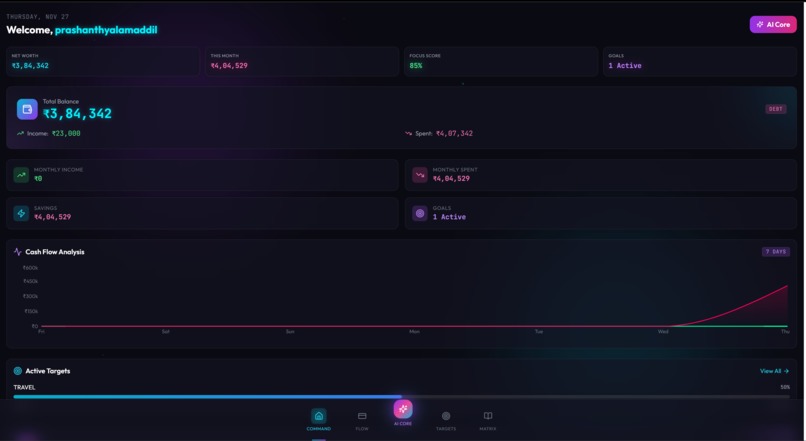Click the Spent downward arrow icon
806x441 pixels.
409,133
